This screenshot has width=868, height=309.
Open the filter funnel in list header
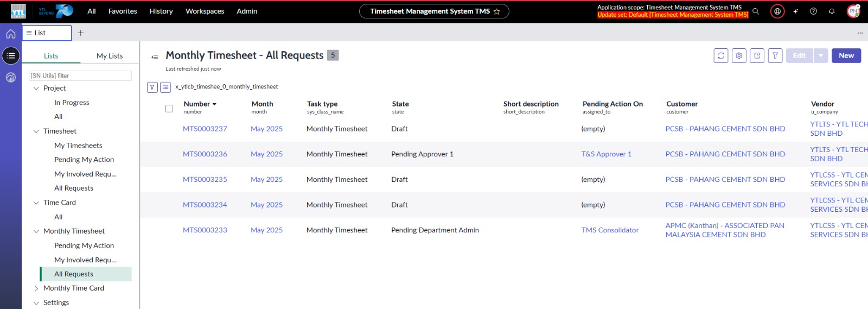[x=775, y=55]
